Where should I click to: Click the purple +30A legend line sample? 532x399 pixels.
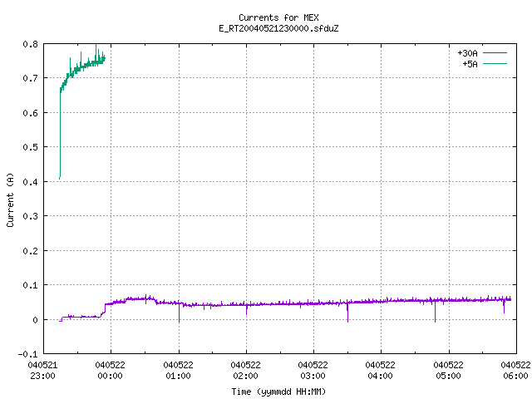[495, 53]
